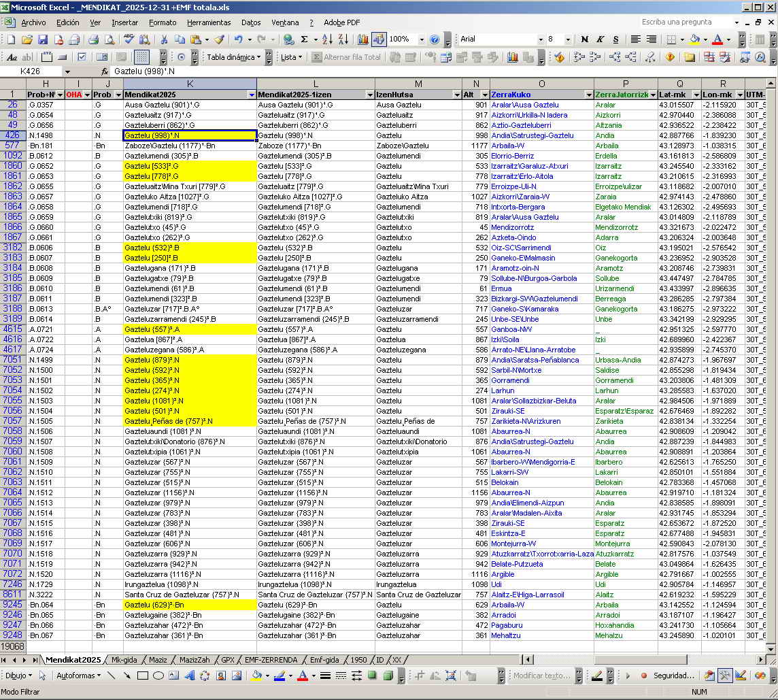Open Print Preview magnifier icon
This screenshot has width=778, height=700.
(x=109, y=39)
